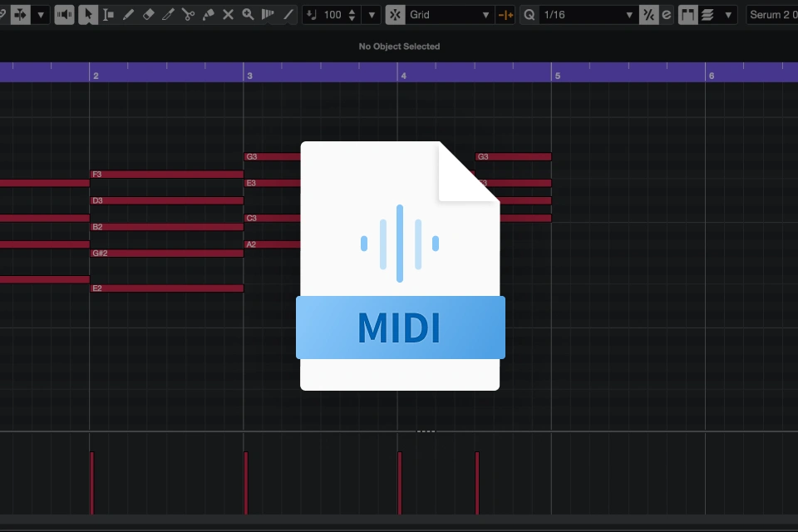
Task: Click the 'No Object Selected' info line
Action: click(399, 47)
